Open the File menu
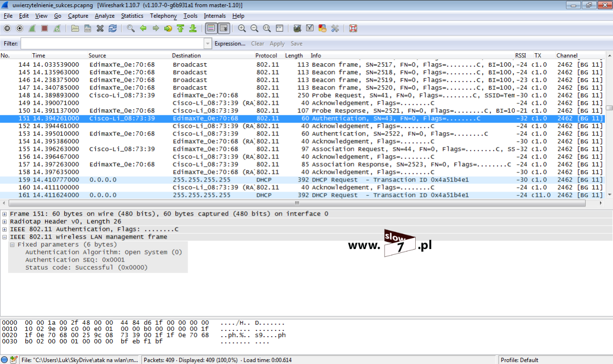Screen dimensions: 613x364 tap(8, 16)
